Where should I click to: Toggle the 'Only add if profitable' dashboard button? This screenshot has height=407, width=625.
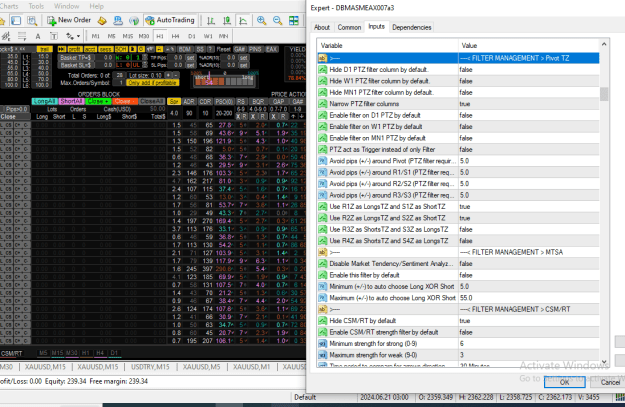point(153,83)
